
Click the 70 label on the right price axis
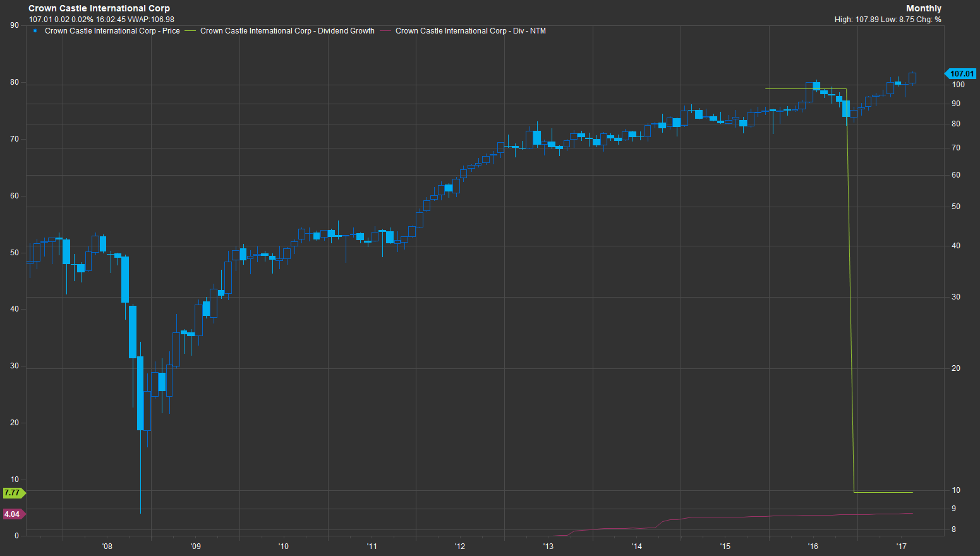pos(956,148)
